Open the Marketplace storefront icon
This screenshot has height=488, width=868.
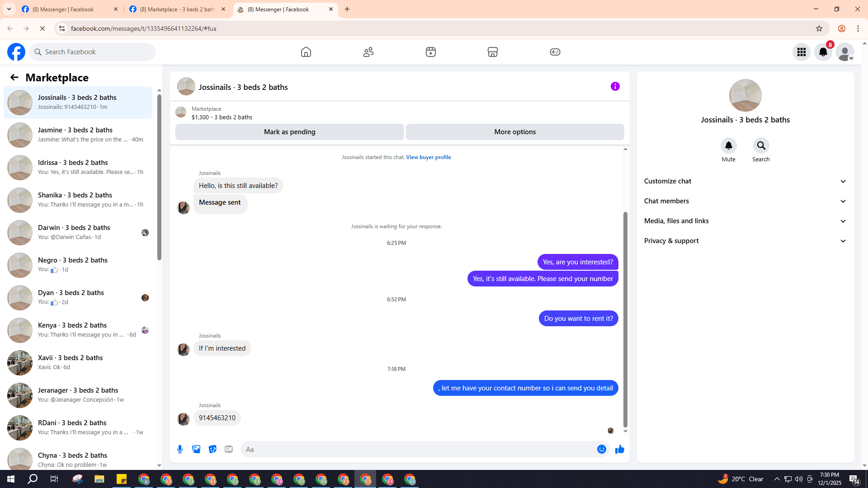pyautogui.click(x=493, y=52)
